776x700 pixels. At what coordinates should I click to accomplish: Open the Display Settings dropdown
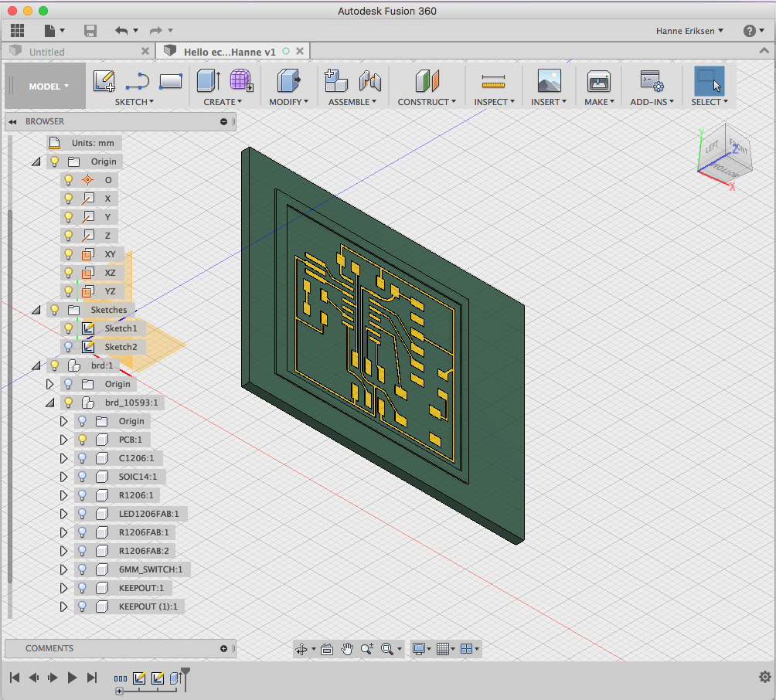click(x=421, y=649)
